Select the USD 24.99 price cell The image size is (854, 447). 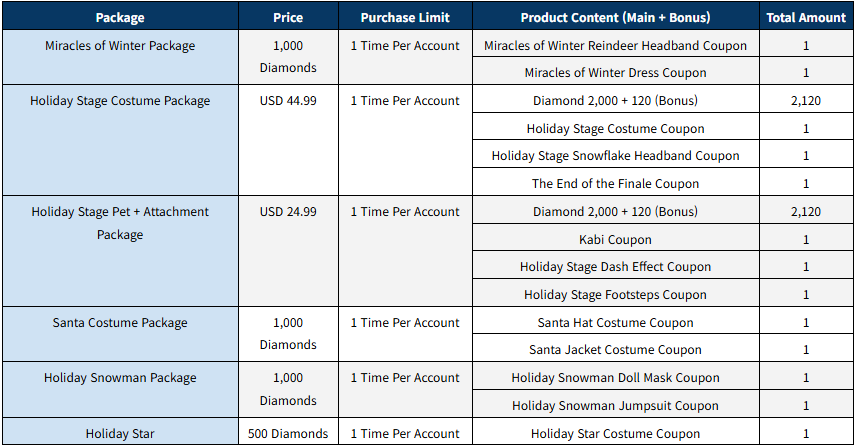coord(288,212)
